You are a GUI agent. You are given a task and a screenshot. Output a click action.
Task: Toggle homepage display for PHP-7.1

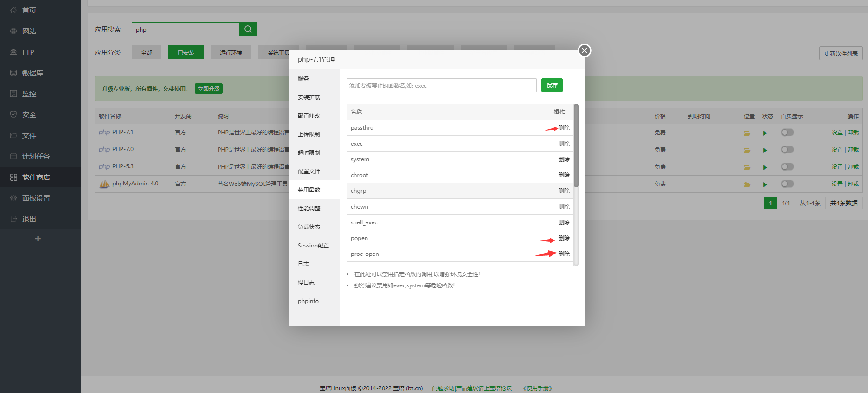pyautogui.click(x=787, y=133)
